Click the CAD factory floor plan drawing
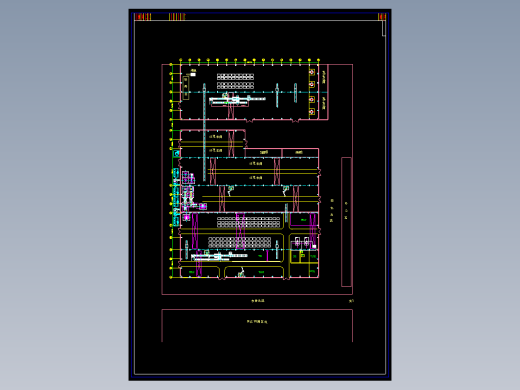This screenshot has width=520, height=390. 260,195
